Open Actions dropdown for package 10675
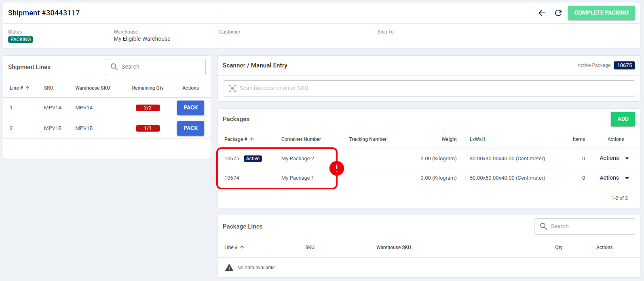 tap(614, 158)
